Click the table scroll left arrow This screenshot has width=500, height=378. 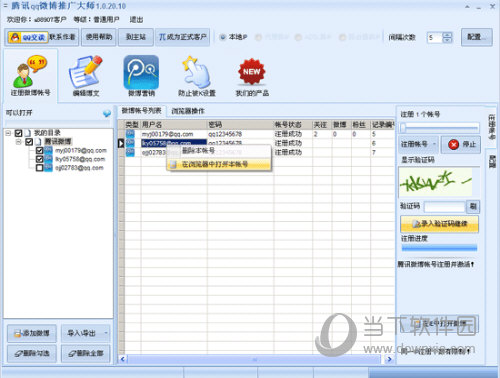pos(122,359)
